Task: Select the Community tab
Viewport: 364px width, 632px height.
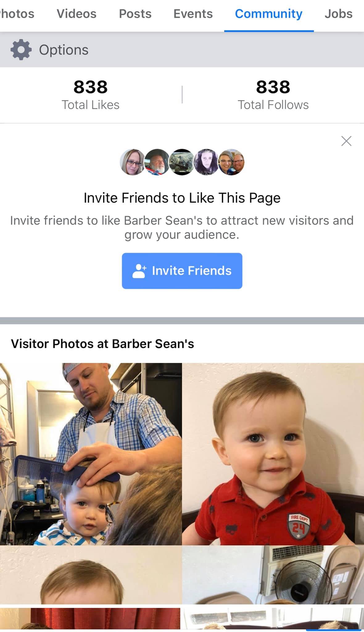Action: (x=269, y=14)
